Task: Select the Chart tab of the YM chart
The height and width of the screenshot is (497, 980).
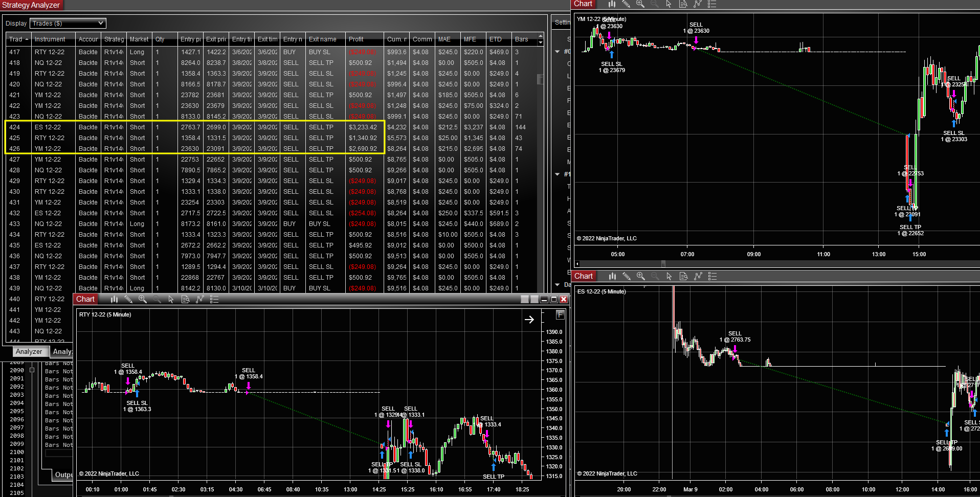Action: pos(583,4)
